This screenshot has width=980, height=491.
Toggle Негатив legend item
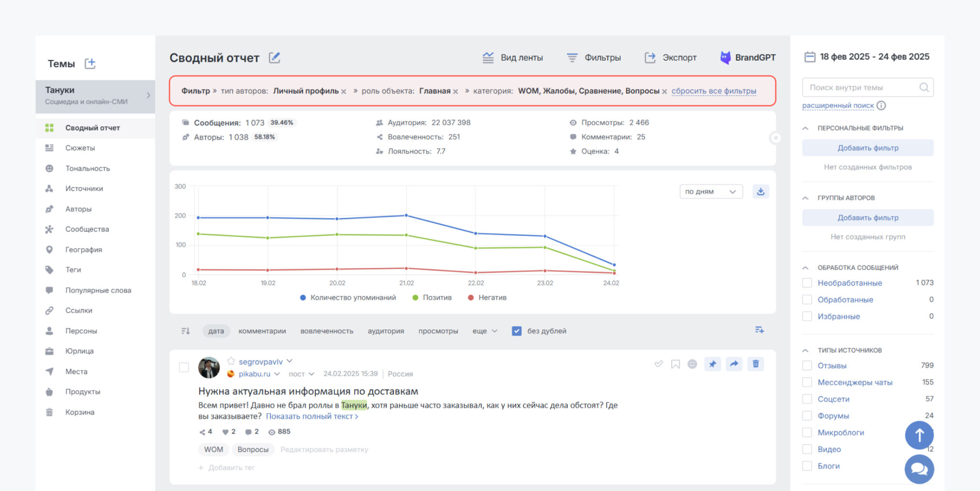(x=487, y=297)
